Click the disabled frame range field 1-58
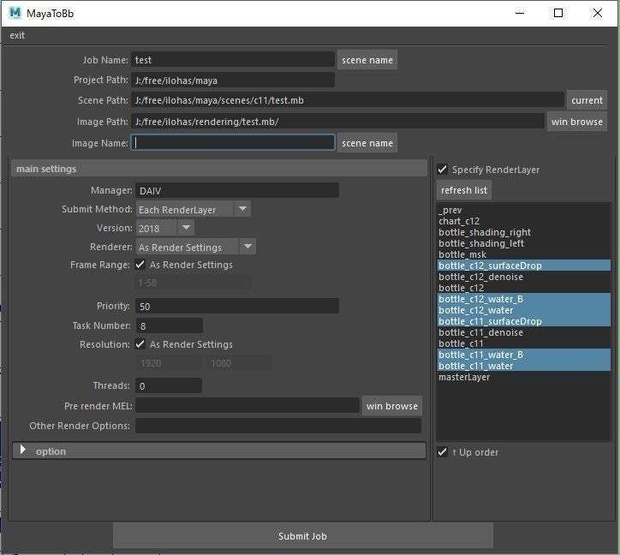This screenshot has width=620, height=555. point(193,283)
